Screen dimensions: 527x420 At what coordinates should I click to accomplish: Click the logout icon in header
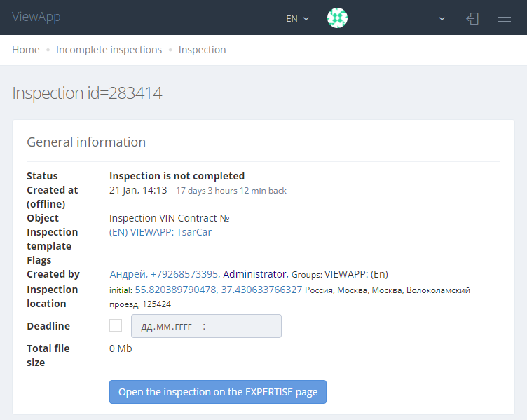point(472,18)
